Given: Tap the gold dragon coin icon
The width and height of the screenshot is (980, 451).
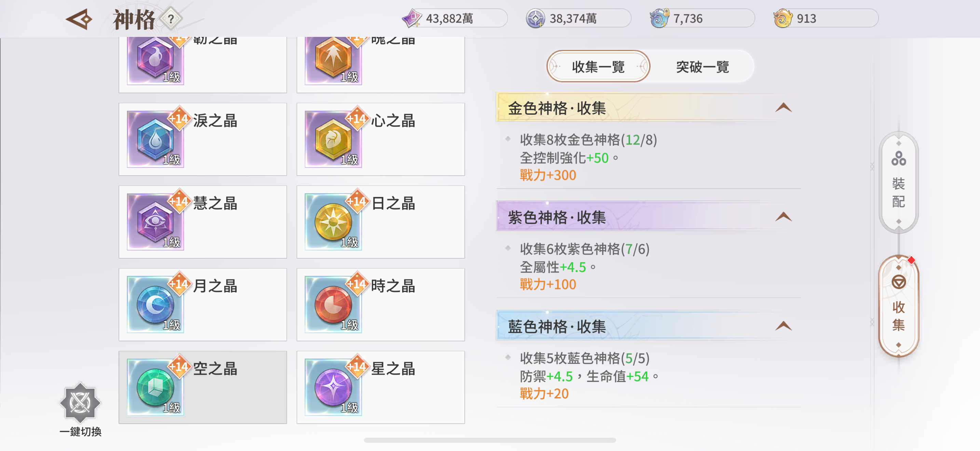Looking at the screenshot, I should point(782,18).
